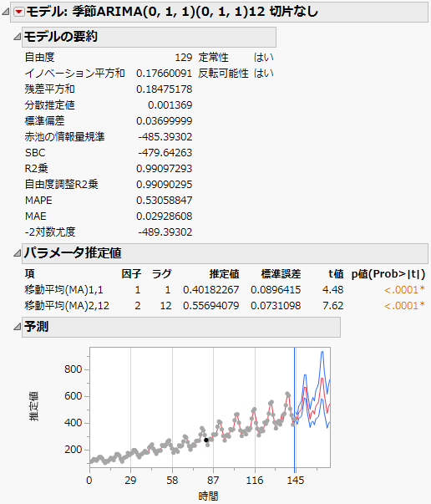The width and height of the screenshot is (431, 504).
Task: Click the モデルの要約 header title
Action: [61, 37]
